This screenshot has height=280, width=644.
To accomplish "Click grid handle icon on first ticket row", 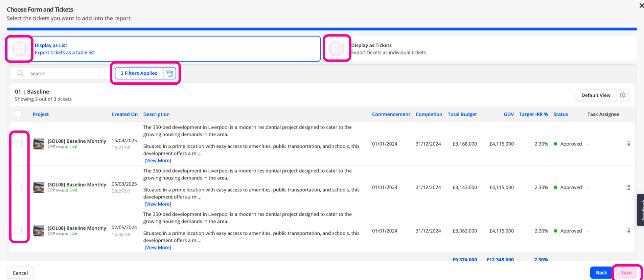I will click(628, 144).
